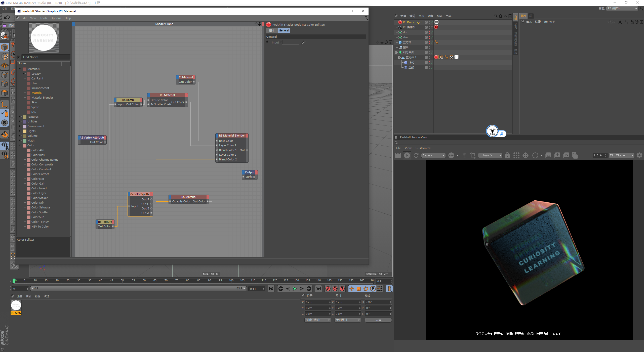The height and width of the screenshot is (352, 644).
Task: Click the search icon in object manager
Action: click(496, 16)
